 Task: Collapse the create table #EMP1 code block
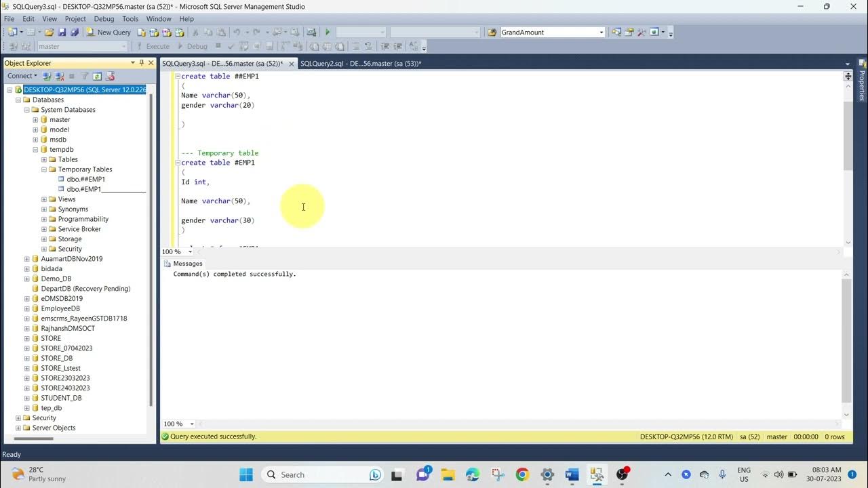click(x=177, y=163)
